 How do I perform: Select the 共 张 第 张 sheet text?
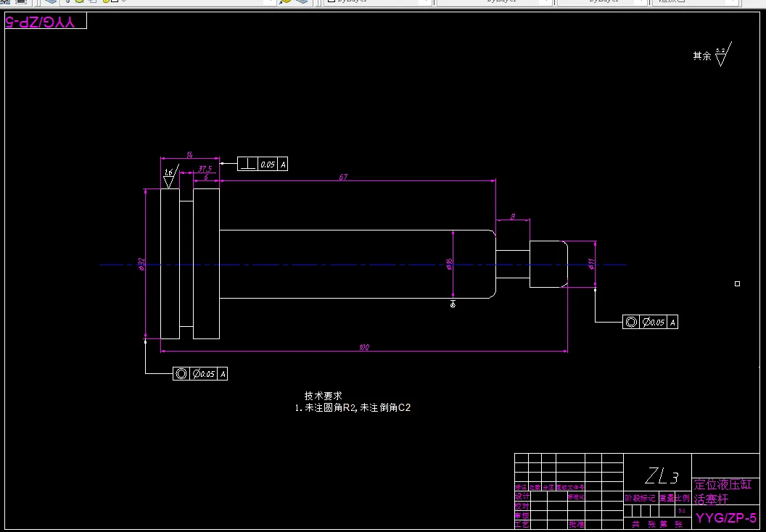pyautogui.click(x=656, y=525)
